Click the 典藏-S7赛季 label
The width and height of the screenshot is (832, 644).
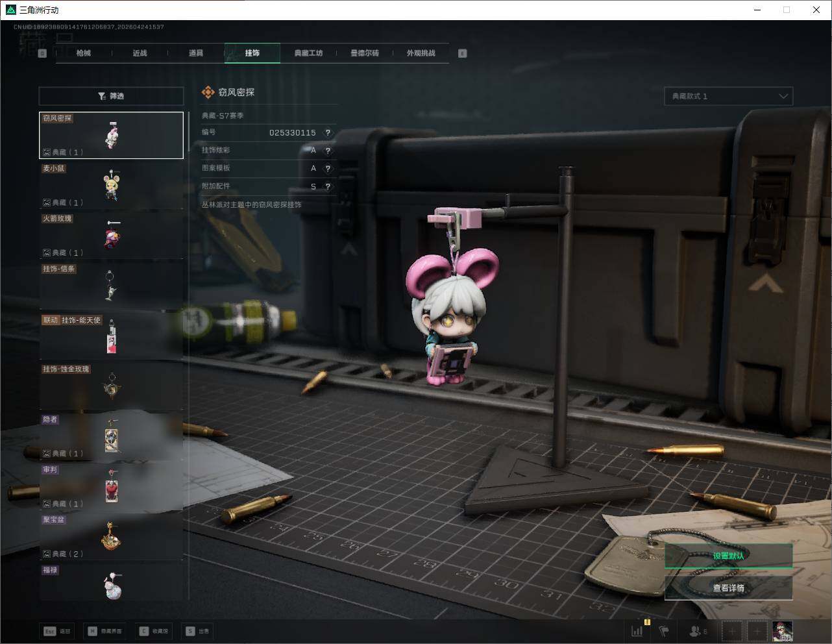[x=223, y=116]
